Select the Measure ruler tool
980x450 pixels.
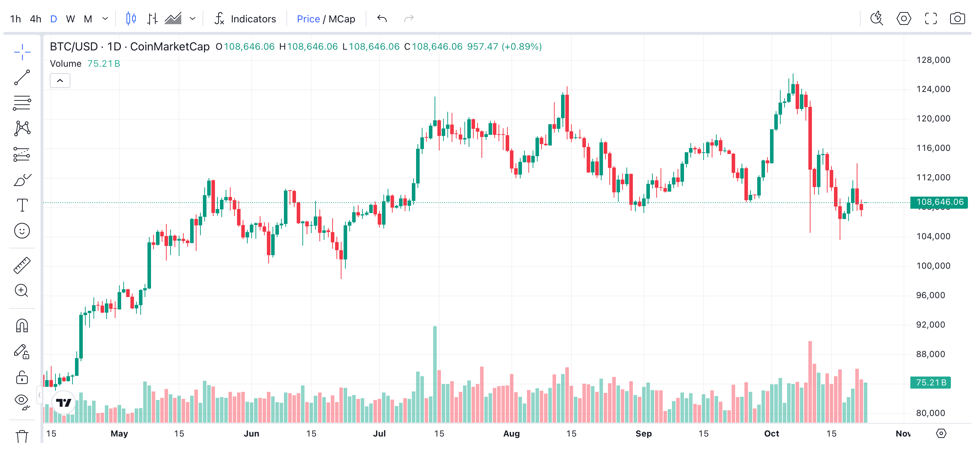22,265
